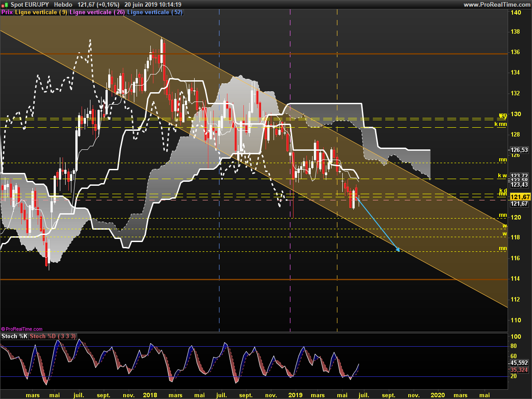
Task: Select the 126,53 price label on axis
Action: pos(520,150)
